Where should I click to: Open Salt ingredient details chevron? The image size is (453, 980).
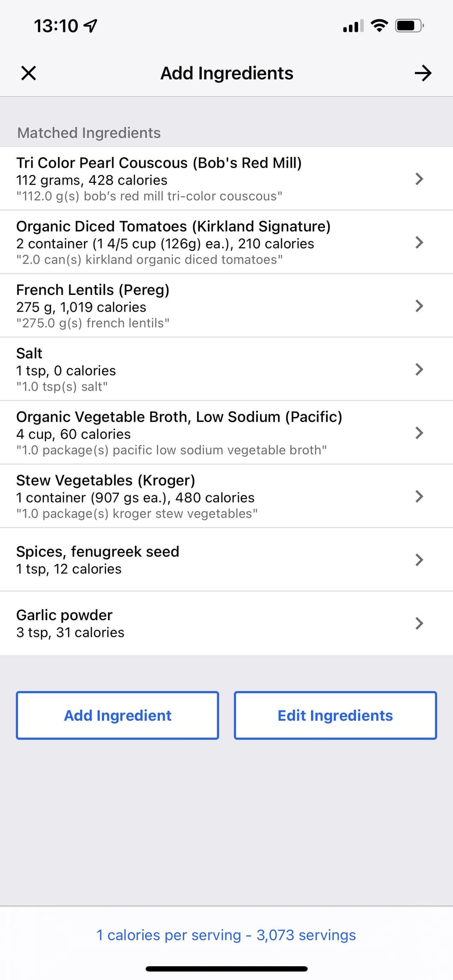419,369
